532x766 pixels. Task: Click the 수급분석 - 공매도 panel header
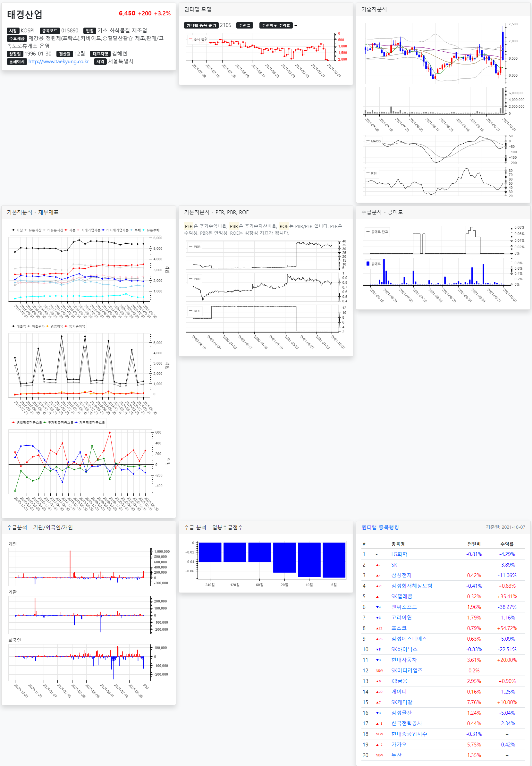coord(443,212)
